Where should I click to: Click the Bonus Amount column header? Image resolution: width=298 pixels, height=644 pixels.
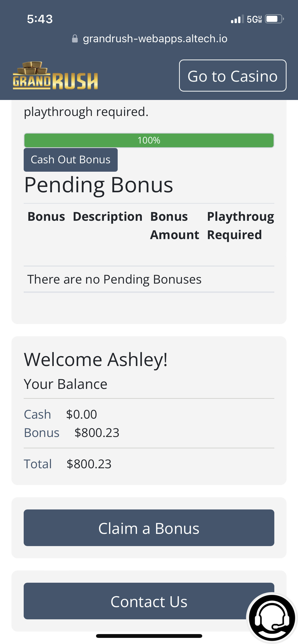(174, 226)
